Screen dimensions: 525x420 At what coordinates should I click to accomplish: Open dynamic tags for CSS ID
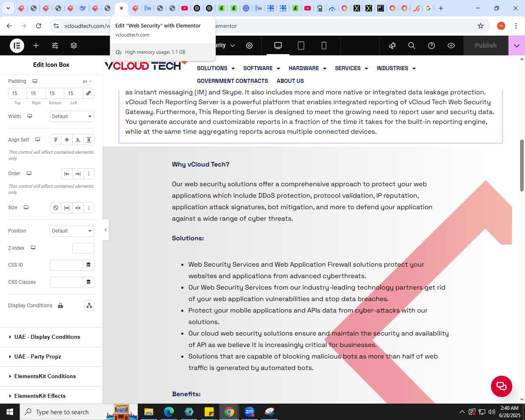(x=89, y=265)
